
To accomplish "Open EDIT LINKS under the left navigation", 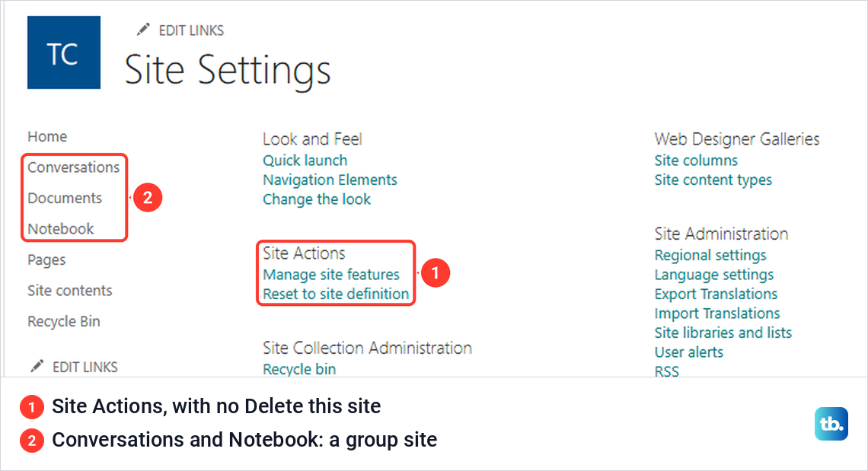I will 85,367.
